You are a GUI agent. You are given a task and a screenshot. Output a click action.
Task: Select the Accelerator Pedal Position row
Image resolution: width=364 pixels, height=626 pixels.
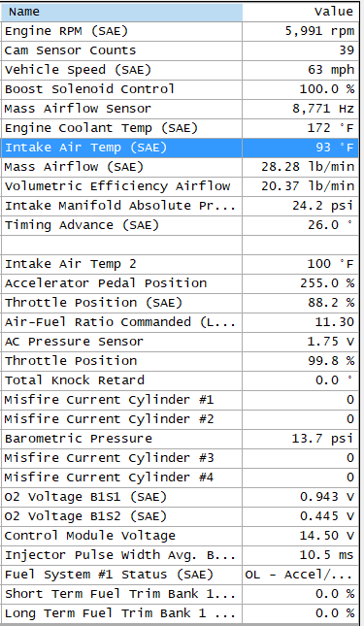(x=180, y=283)
